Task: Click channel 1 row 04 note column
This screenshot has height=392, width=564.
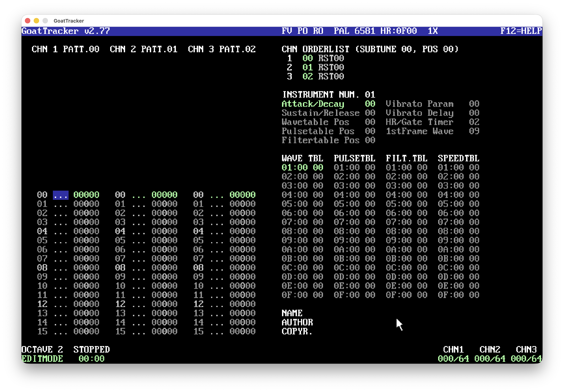Action: [x=61, y=231]
